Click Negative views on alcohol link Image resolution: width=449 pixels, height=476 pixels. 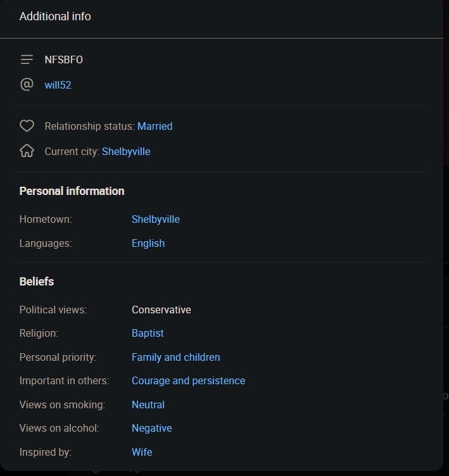[x=151, y=429]
